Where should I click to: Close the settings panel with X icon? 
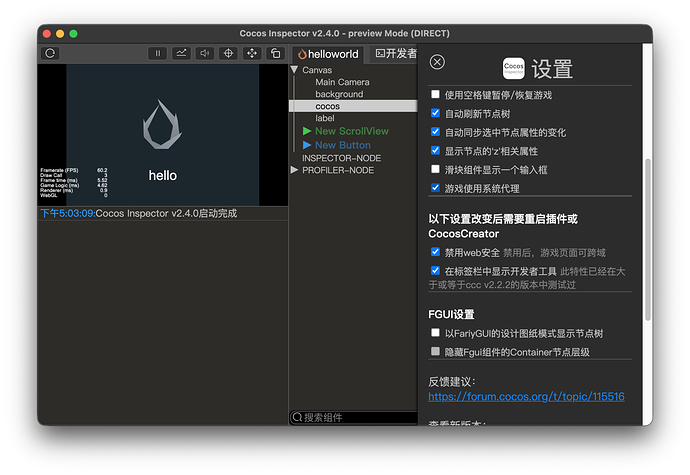(437, 62)
